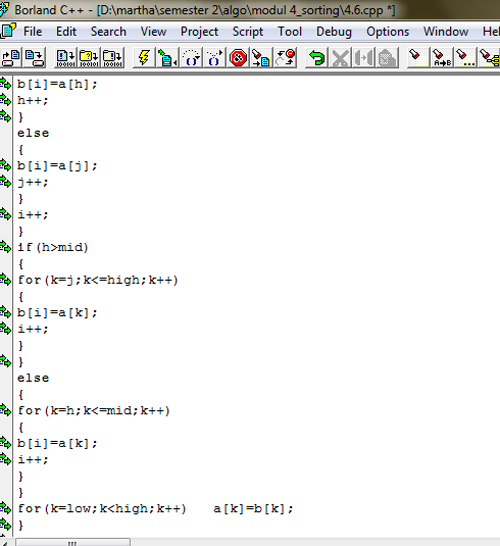This screenshot has width=500, height=546.
Task: Click the Find flashlight toolbar icon
Action: 418,57
